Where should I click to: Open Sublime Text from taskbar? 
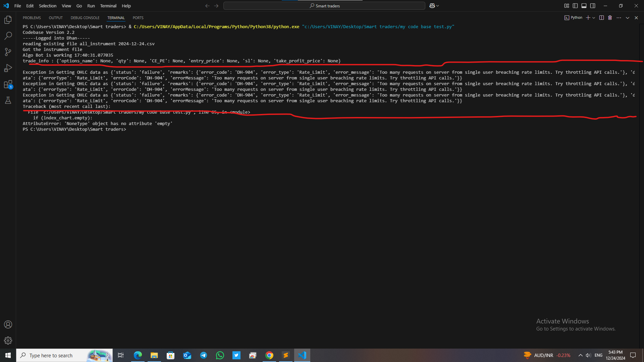(286, 355)
